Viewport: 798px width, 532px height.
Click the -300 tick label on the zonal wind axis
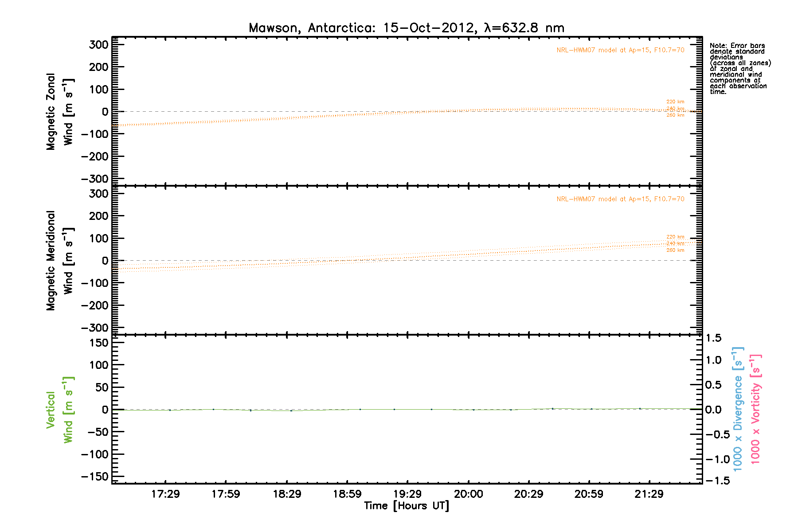coord(94,179)
